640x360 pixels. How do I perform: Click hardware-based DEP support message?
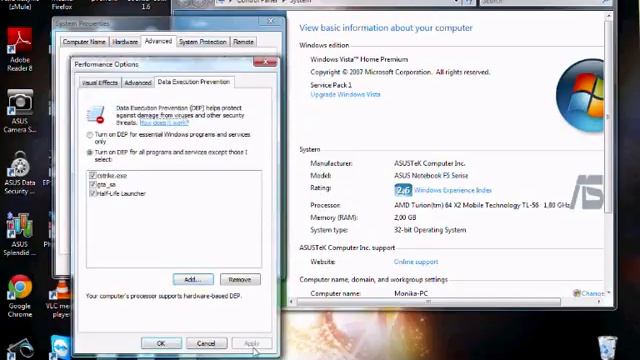(x=163, y=296)
